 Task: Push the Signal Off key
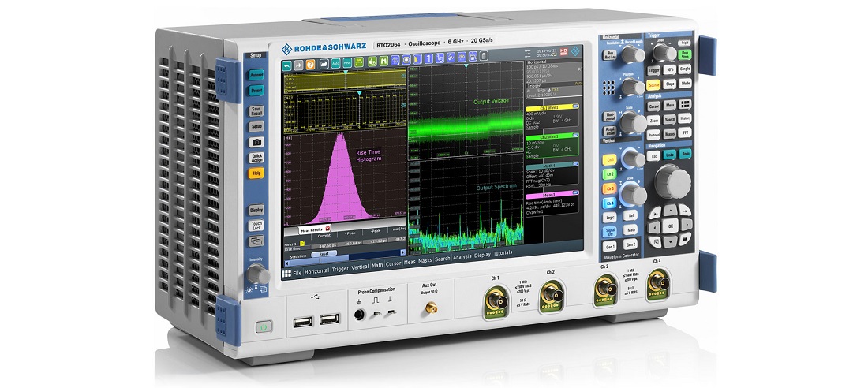[609, 232]
